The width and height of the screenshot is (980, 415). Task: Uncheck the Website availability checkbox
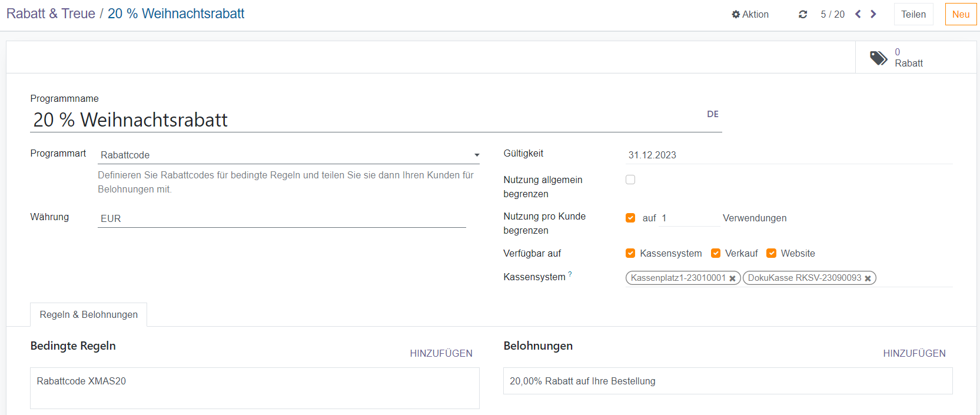[771, 253]
